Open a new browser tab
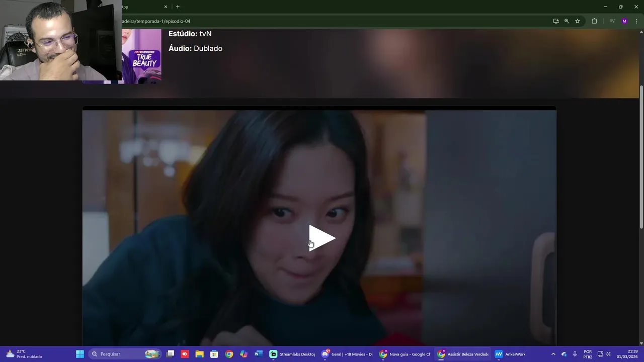Viewport: 644px width, 362px height. 178,7
